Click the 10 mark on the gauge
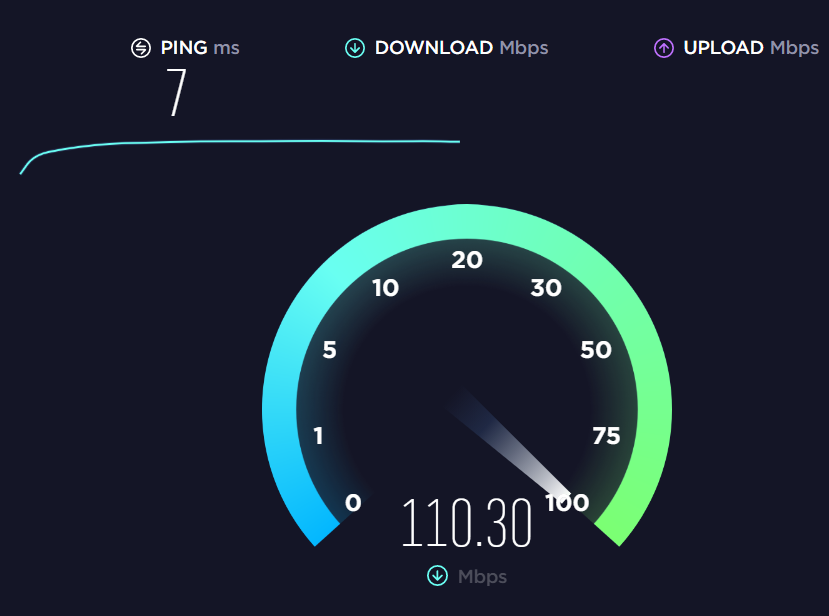The image size is (829, 616). point(385,288)
